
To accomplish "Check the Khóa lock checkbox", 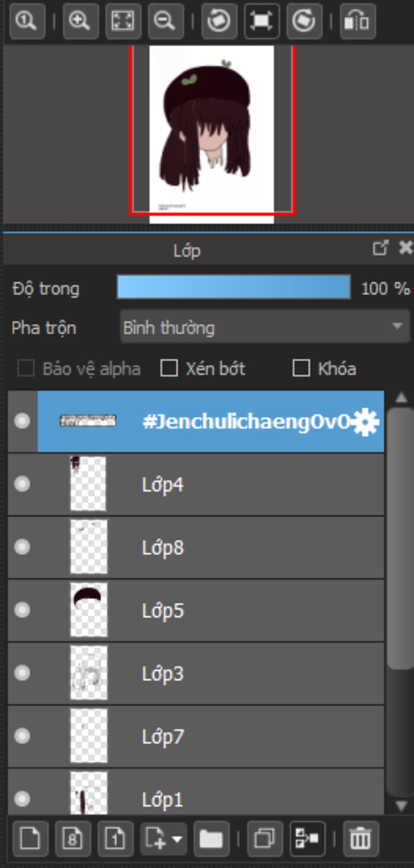I will point(301,368).
